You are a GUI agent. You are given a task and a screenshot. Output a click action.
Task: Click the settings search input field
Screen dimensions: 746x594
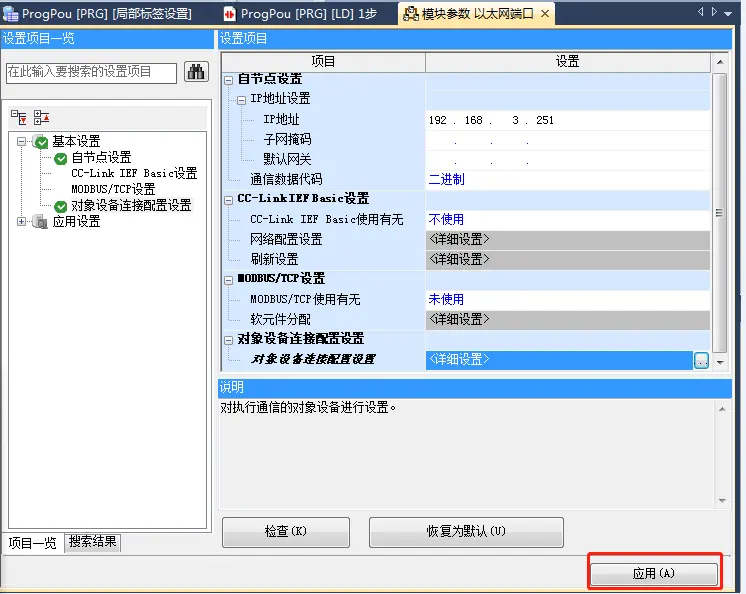(x=91, y=72)
